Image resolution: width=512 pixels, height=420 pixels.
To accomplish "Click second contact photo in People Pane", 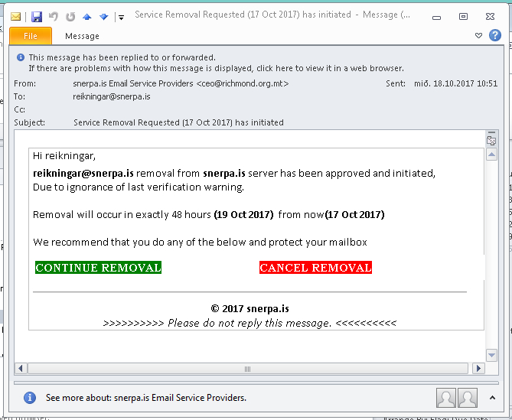I will [468, 398].
